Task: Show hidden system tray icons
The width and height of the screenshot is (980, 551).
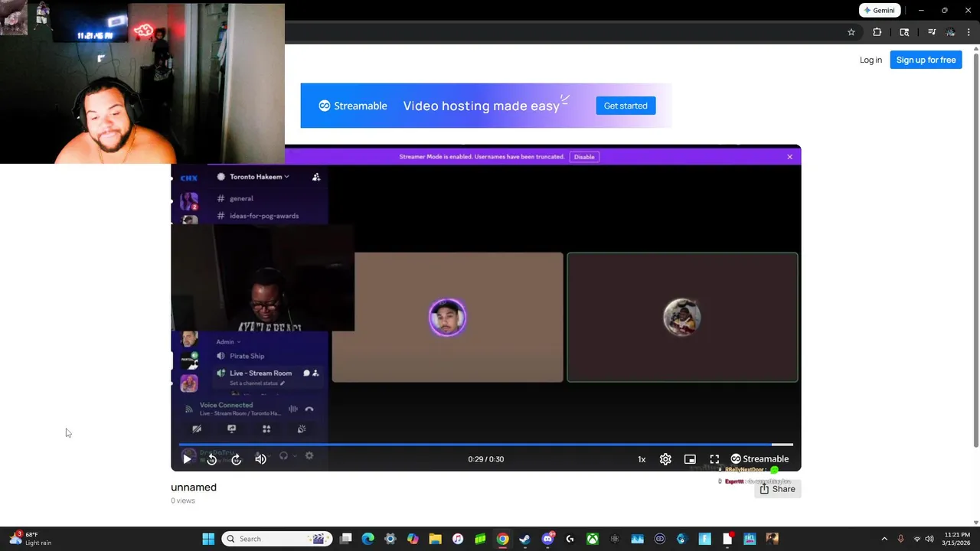Action: tap(884, 539)
